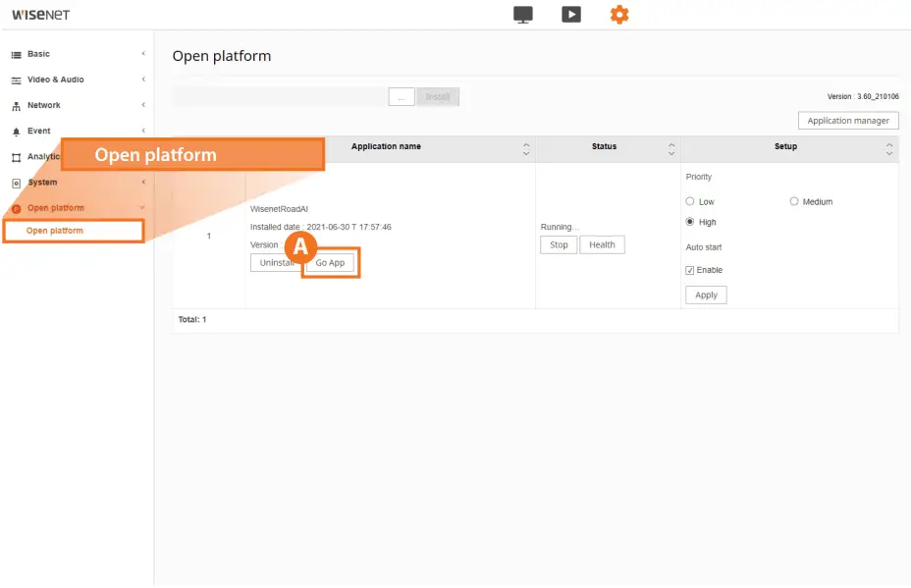Click the Apply button

point(706,295)
